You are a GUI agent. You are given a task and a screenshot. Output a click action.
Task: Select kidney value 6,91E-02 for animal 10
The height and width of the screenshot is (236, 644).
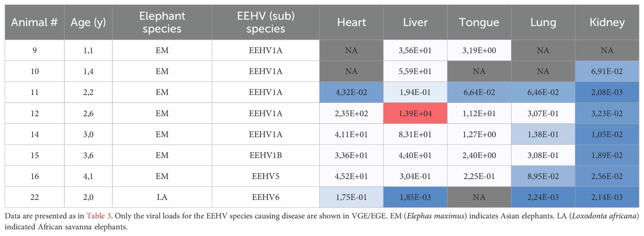[607, 71]
